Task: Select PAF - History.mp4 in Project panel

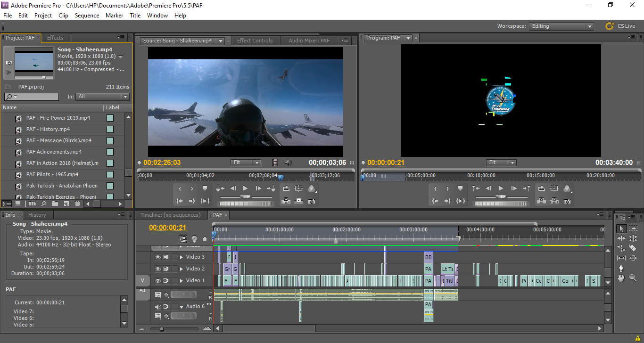Action: click(x=48, y=129)
